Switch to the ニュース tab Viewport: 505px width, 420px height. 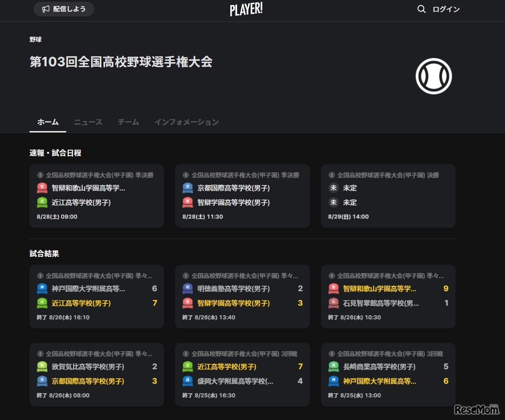coord(88,122)
